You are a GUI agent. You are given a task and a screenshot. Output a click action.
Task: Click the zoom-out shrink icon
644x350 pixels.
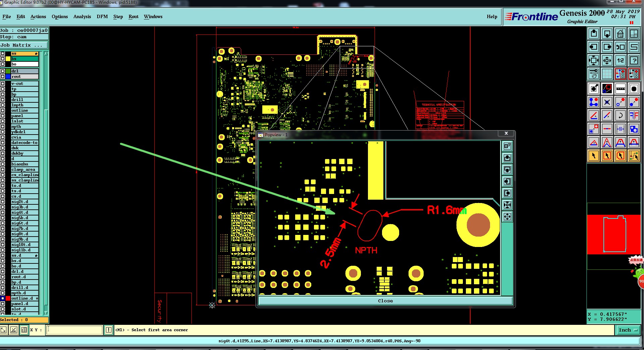click(x=607, y=60)
